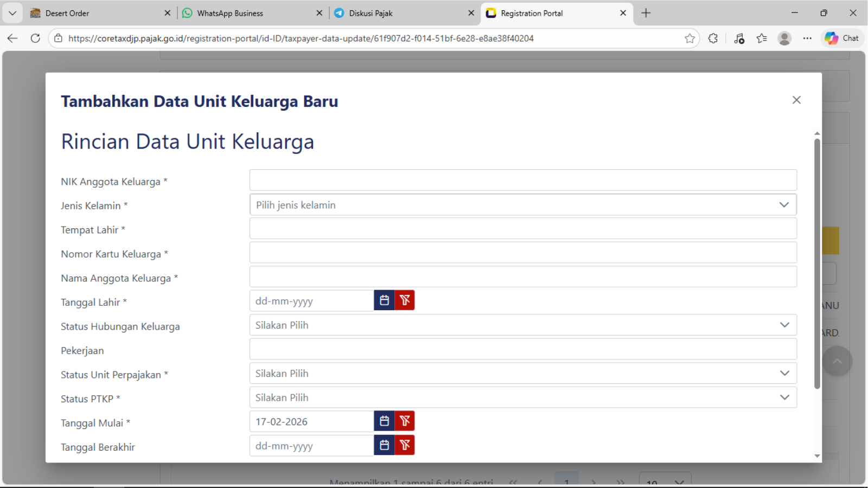
Task: Clear the Tanggal Mulai date value
Action: pos(405,421)
